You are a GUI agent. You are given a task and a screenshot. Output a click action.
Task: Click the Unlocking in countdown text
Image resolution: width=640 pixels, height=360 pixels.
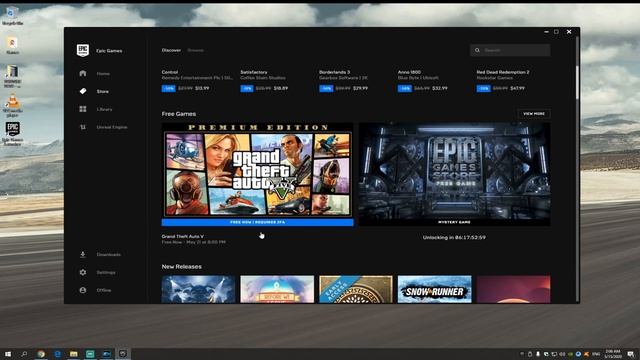click(x=454, y=238)
